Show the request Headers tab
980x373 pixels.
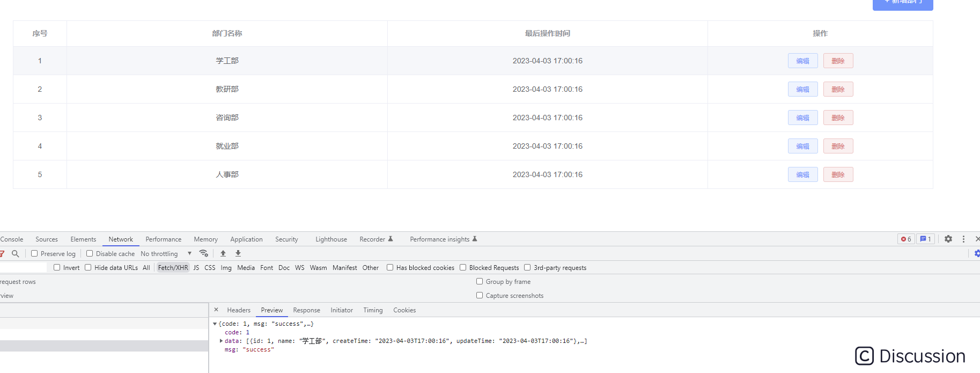tap(239, 310)
